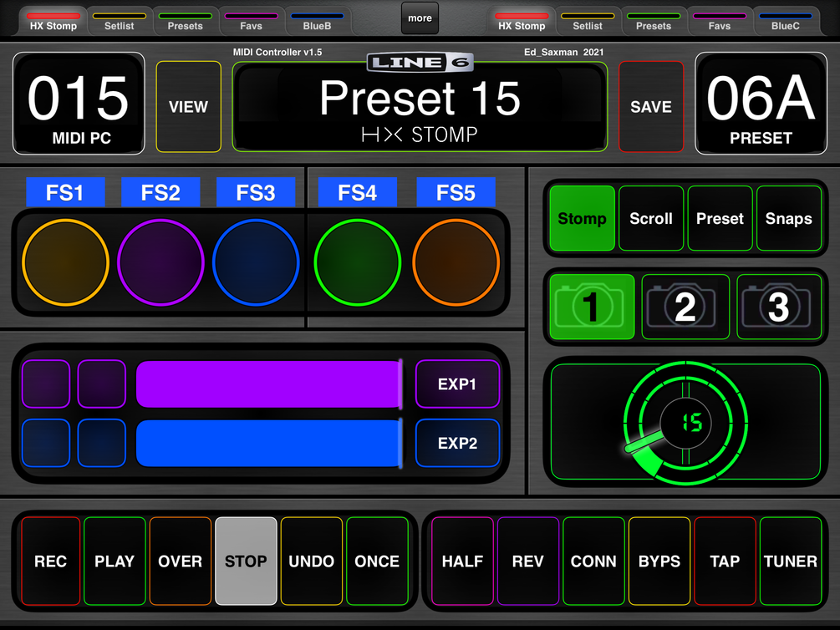Click the Ed_Saxman 2021 credit text
Screen dimensions: 840x630
click(x=563, y=52)
